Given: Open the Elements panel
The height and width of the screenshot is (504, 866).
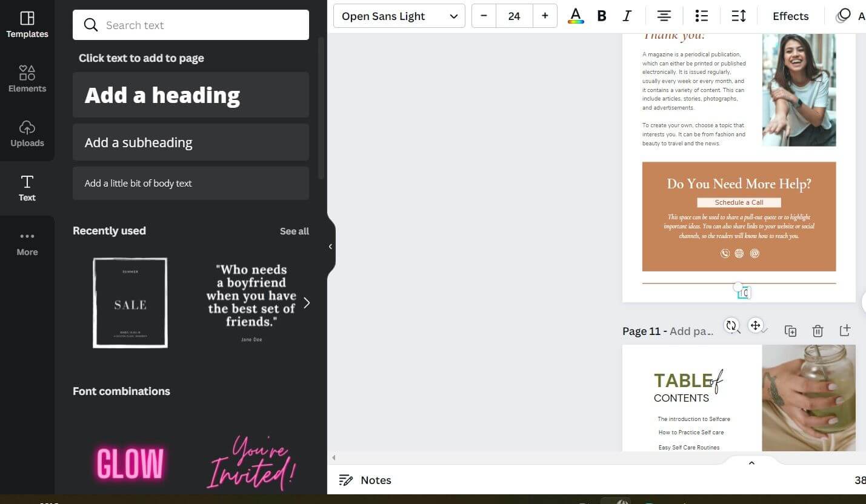Looking at the screenshot, I should coord(27,79).
